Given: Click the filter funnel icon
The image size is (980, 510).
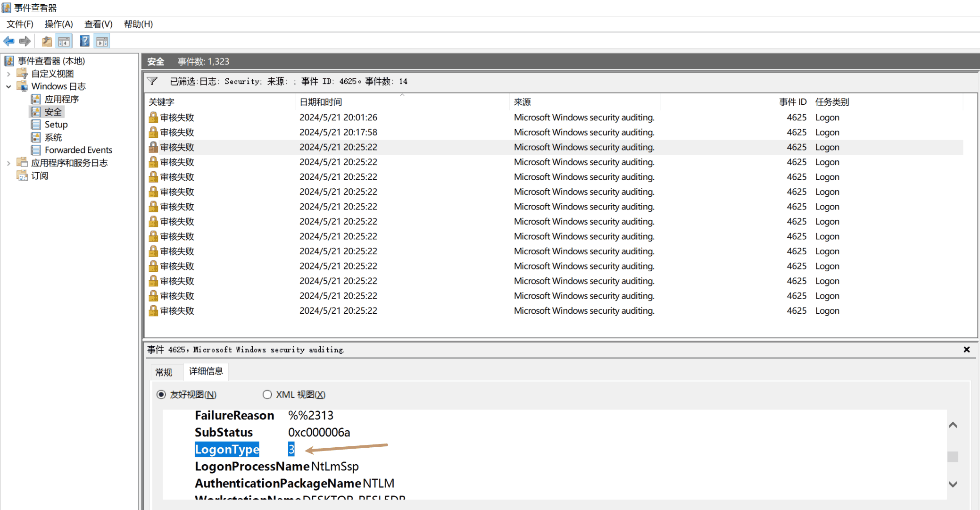Looking at the screenshot, I should (x=152, y=81).
